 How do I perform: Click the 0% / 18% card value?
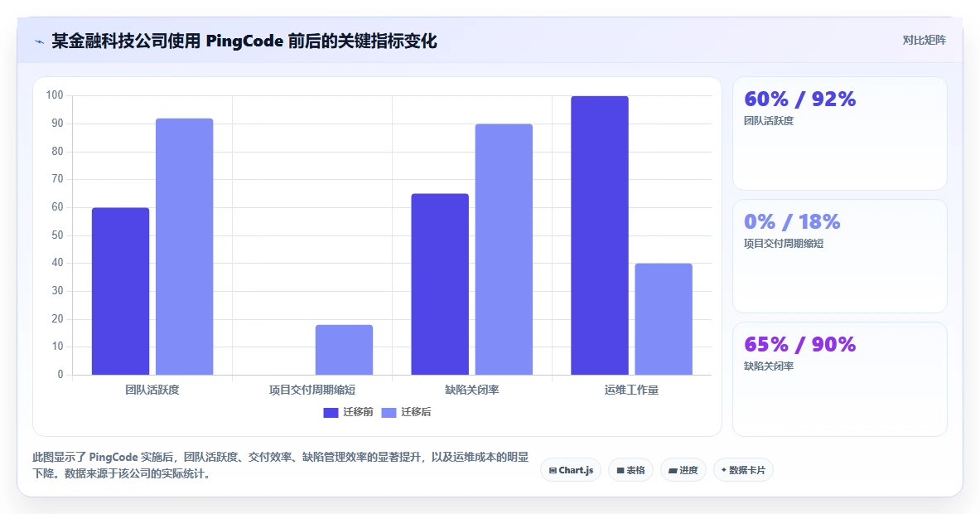click(792, 221)
